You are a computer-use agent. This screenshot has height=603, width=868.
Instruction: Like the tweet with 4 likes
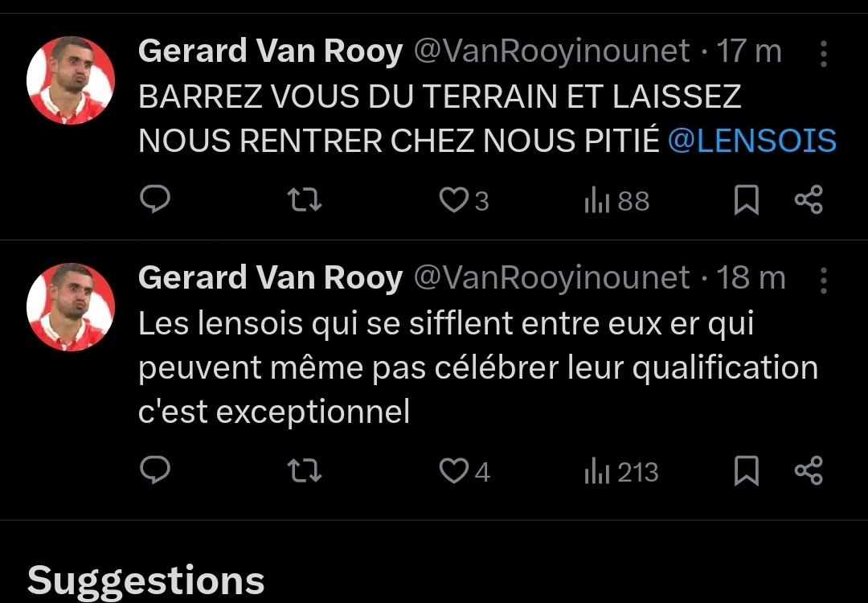coord(454,470)
